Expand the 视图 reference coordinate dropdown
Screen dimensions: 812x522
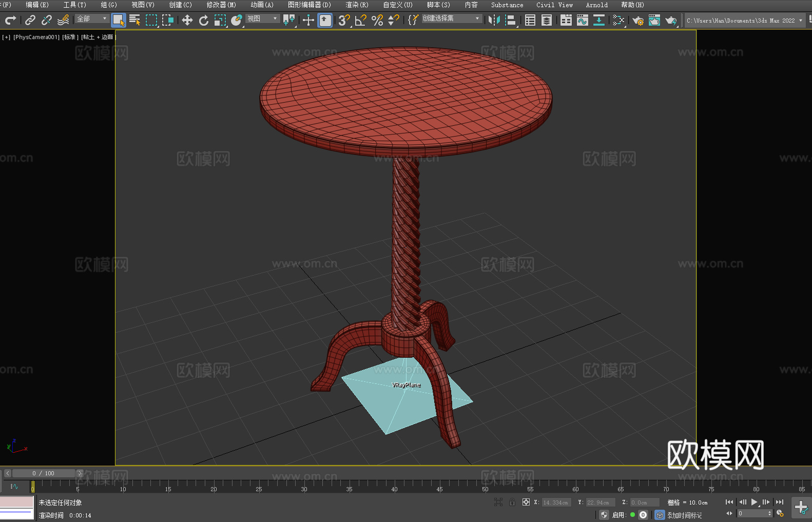[x=262, y=19]
